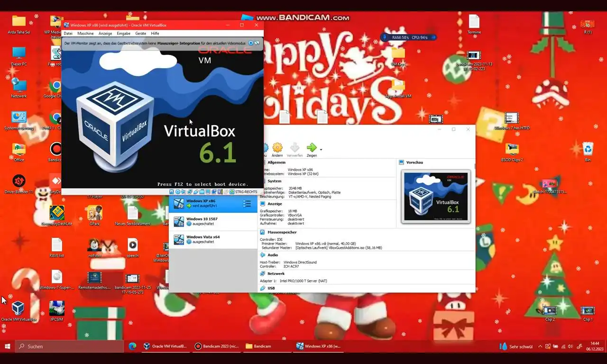Click the Zeigen green arrow button
Image resolution: width=607 pixels, height=364 pixels.
(312, 150)
